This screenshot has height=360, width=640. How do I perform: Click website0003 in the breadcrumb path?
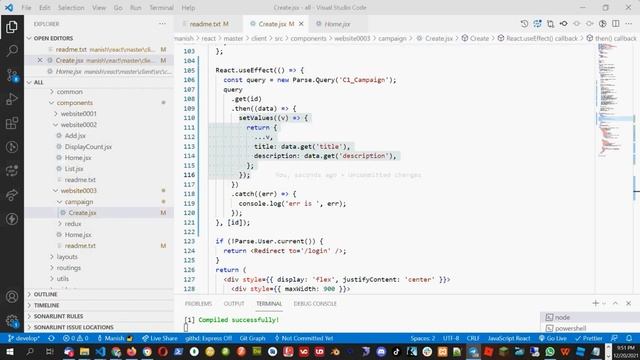(x=352, y=38)
